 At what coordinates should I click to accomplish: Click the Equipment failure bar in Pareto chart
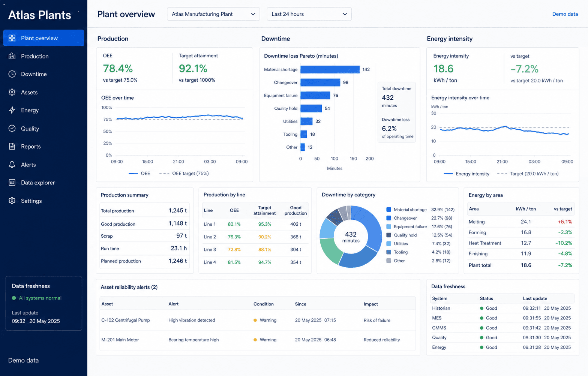(x=315, y=95)
